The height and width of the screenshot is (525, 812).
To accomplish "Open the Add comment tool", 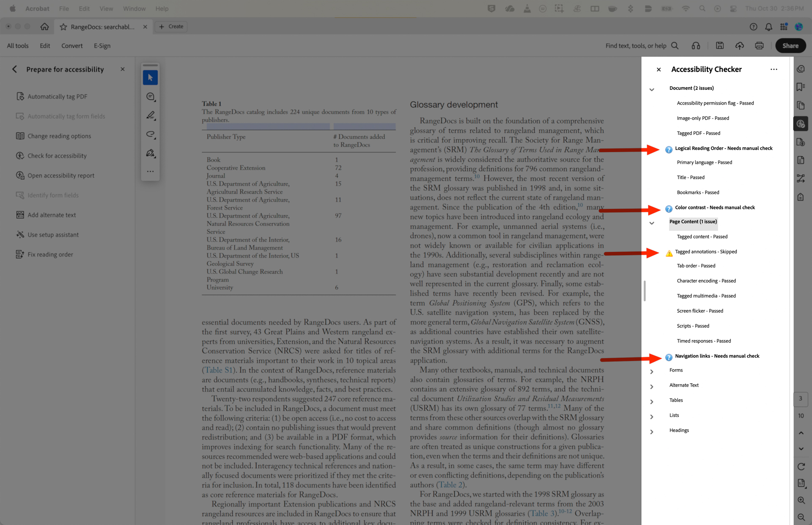I will click(x=150, y=96).
